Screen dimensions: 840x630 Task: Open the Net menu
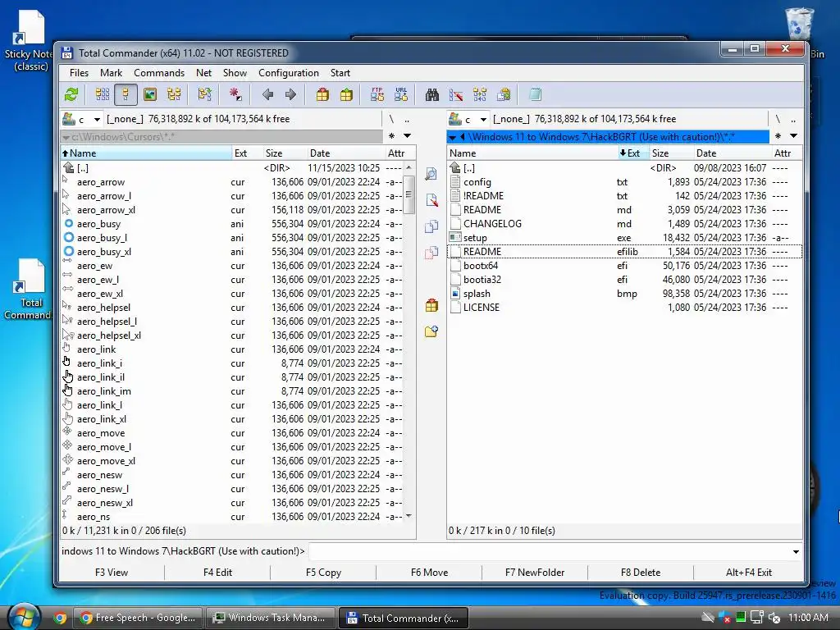[x=203, y=73]
